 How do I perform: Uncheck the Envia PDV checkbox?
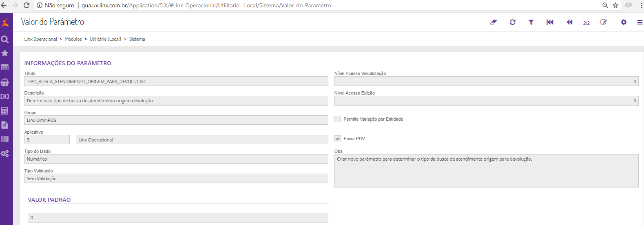click(x=337, y=139)
